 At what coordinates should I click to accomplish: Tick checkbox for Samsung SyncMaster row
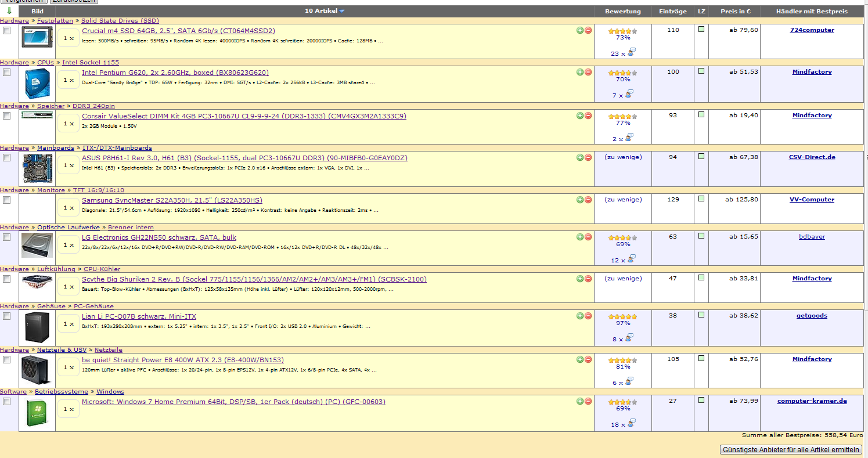pyautogui.click(x=7, y=200)
